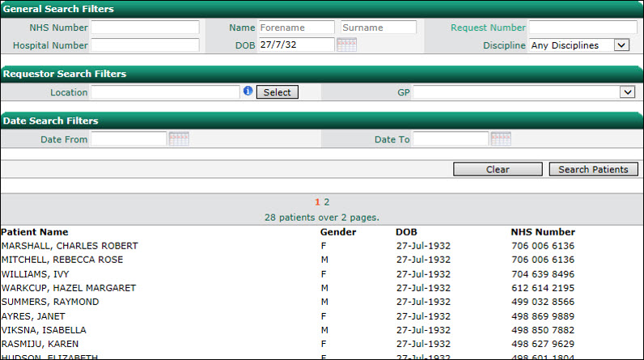Focus the Location input field
644x360 pixels.
pos(165,92)
